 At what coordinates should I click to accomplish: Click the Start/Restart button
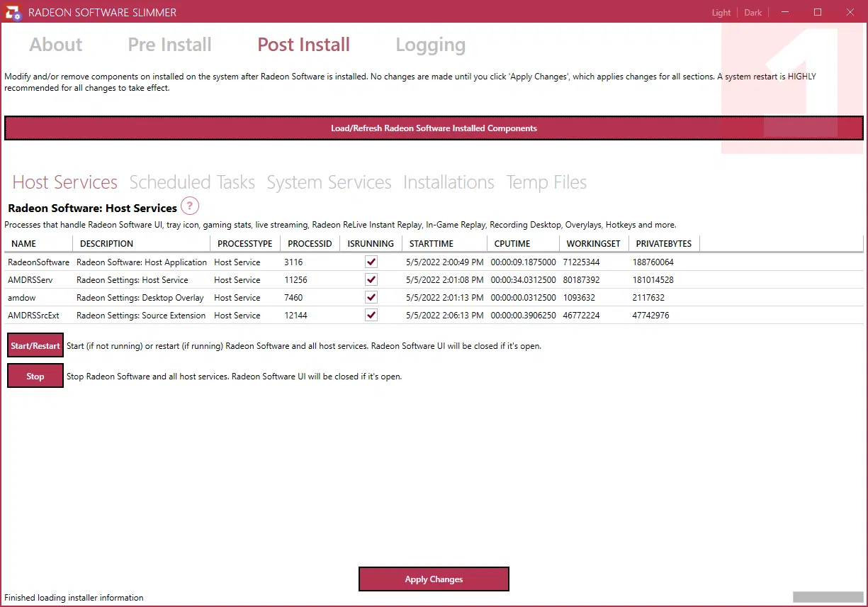(x=35, y=346)
